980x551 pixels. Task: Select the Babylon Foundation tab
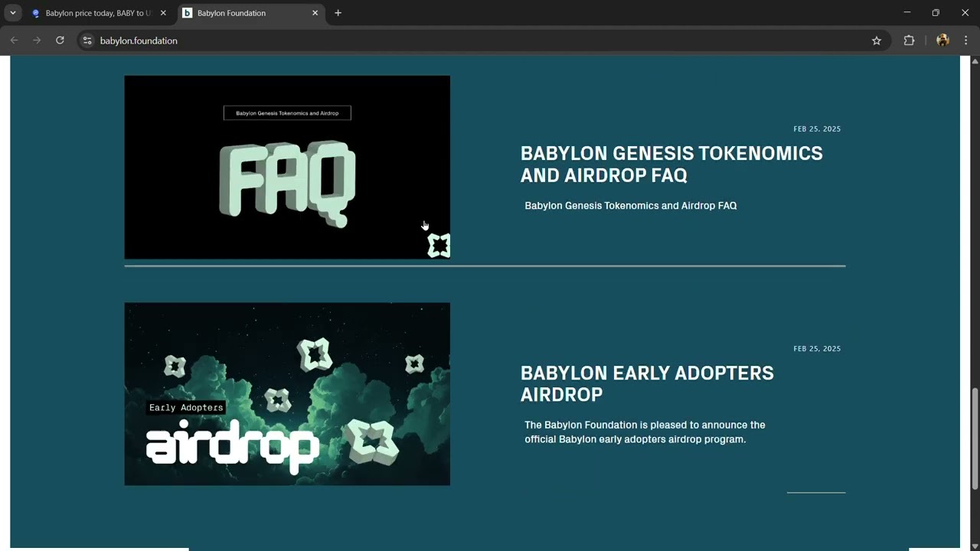click(x=250, y=13)
